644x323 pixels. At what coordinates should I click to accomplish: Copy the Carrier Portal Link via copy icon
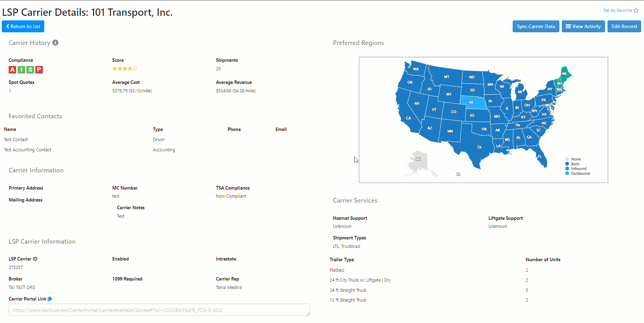pyautogui.click(x=50, y=299)
